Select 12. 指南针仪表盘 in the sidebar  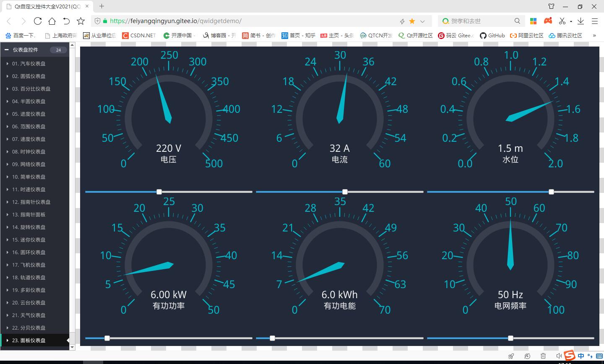coord(31,202)
